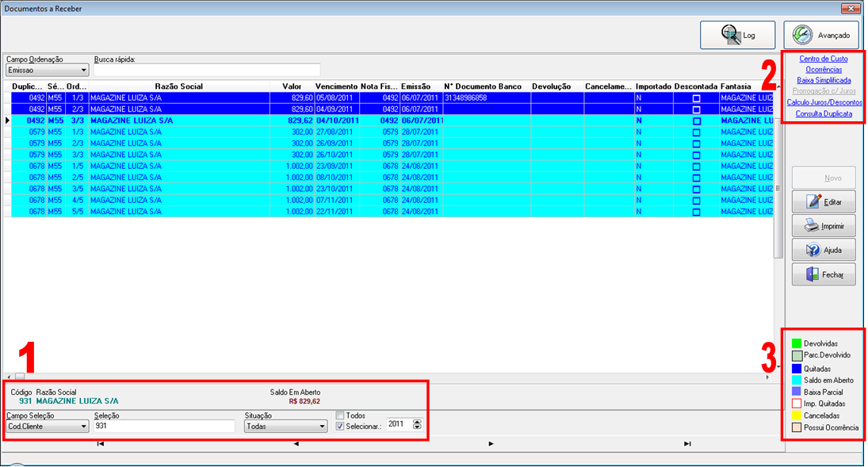Go to first record navigation arrow
Image resolution: width=868 pixels, height=467 pixels.
click(x=100, y=444)
